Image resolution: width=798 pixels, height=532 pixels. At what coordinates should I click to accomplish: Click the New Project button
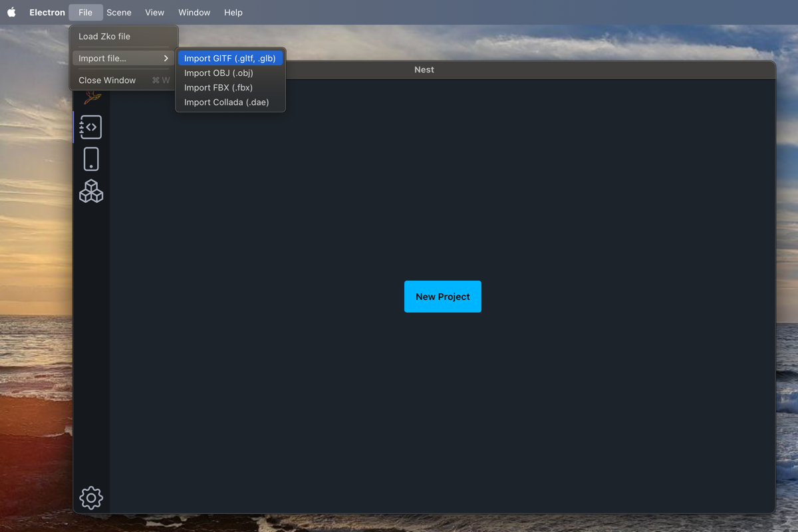pyautogui.click(x=442, y=297)
